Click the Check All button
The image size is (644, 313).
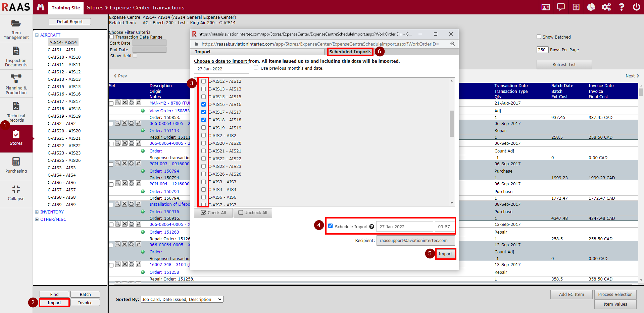[x=213, y=213]
